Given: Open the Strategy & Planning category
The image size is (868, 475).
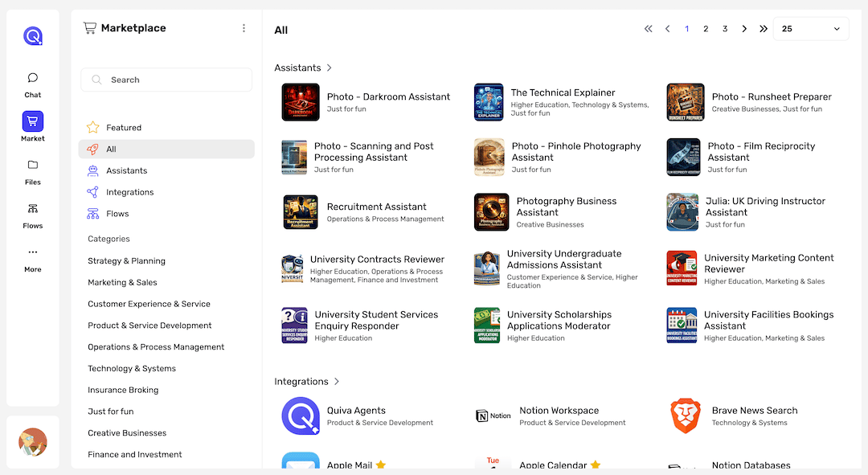Looking at the screenshot, I should coord(126,260).
